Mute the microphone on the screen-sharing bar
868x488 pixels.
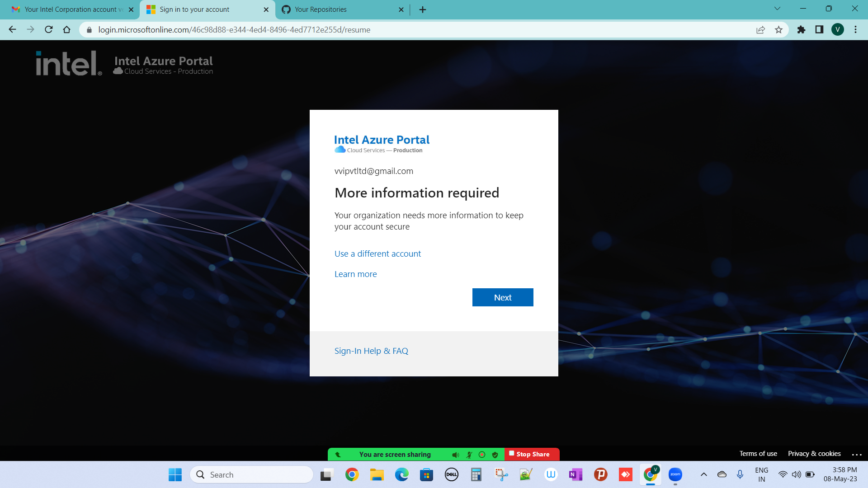coord(469,455)
